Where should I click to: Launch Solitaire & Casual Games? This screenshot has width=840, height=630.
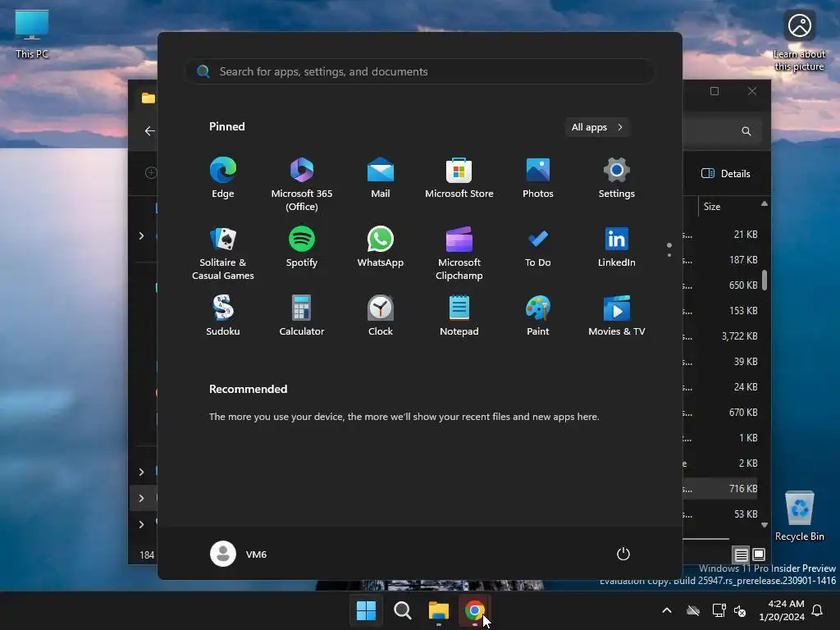223,253
